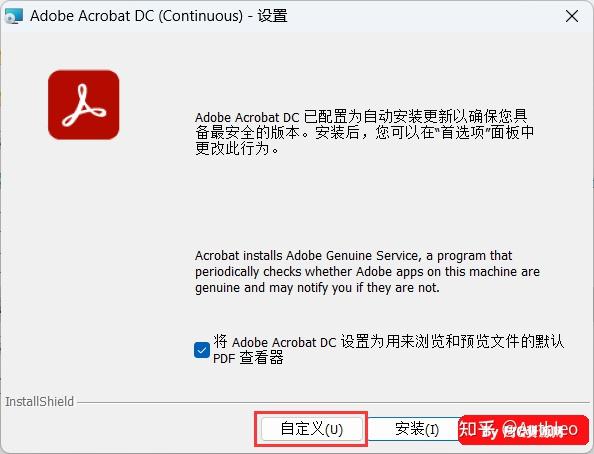The height and width of the screenshot is (454, 594).
Task: Click the red Adobe Acrobat logo
Action: click(83, 105)
